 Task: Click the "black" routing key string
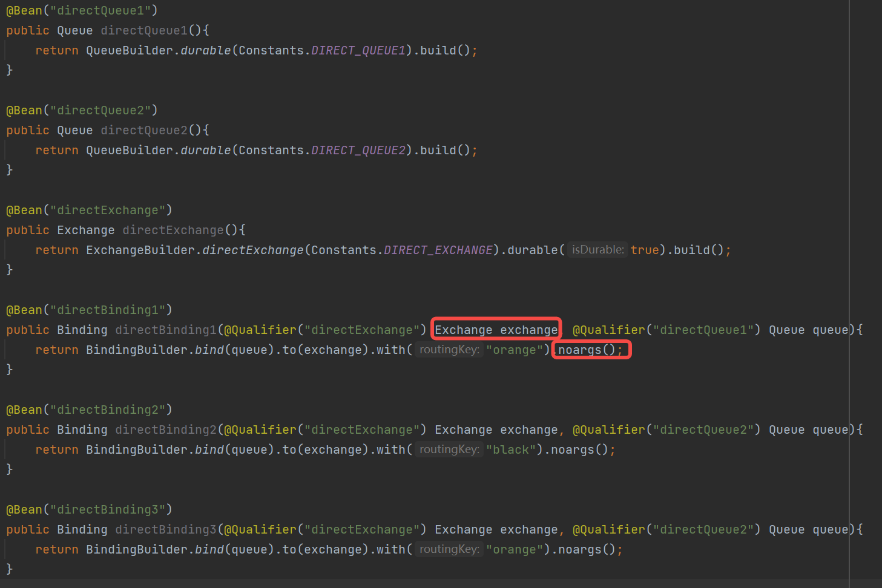(511, 449)
